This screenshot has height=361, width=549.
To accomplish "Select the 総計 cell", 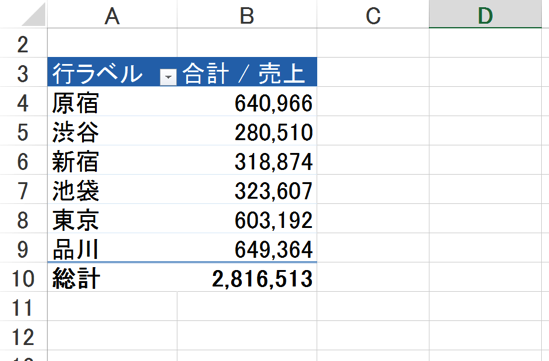I will 112,277.
